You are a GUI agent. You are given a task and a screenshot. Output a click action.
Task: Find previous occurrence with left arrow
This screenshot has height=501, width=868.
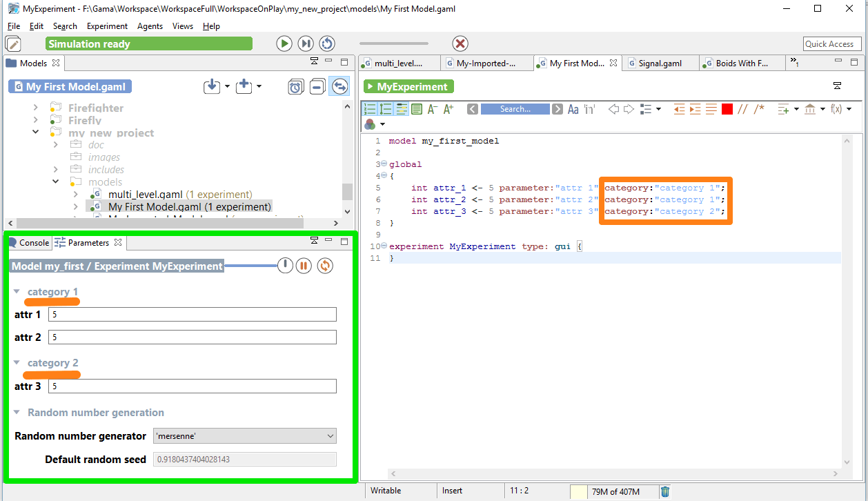[473, 109]
